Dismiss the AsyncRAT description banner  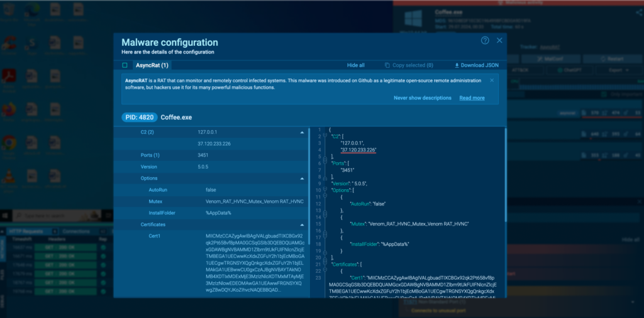coord(492,80)
